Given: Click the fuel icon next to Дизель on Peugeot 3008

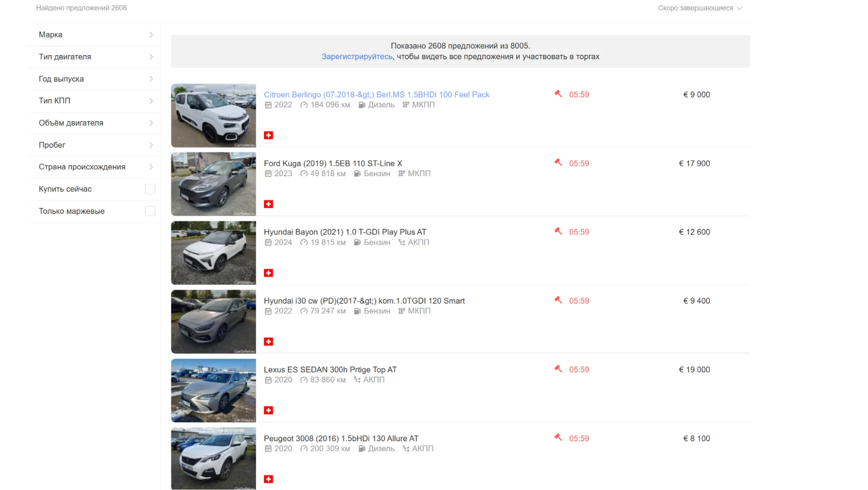Looking at the screenshot, I should pyautogui.click(x=362, y=448).
